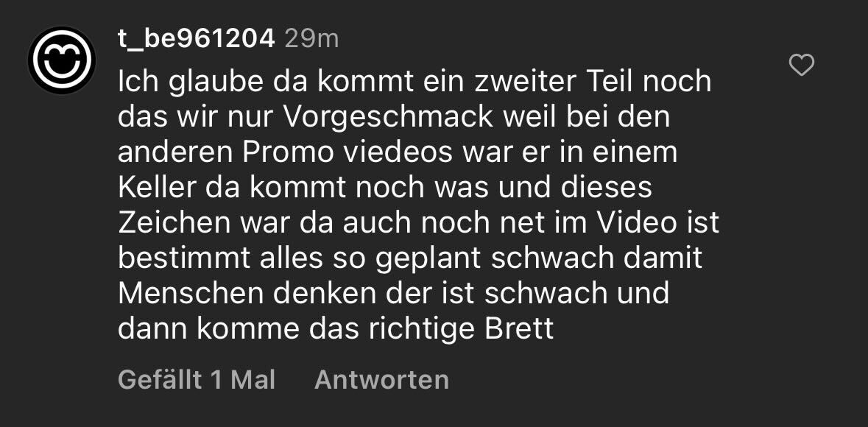Open the profile of username t_be961204
Viewport: 868px width, 427px height.
(x=197, y=39)
